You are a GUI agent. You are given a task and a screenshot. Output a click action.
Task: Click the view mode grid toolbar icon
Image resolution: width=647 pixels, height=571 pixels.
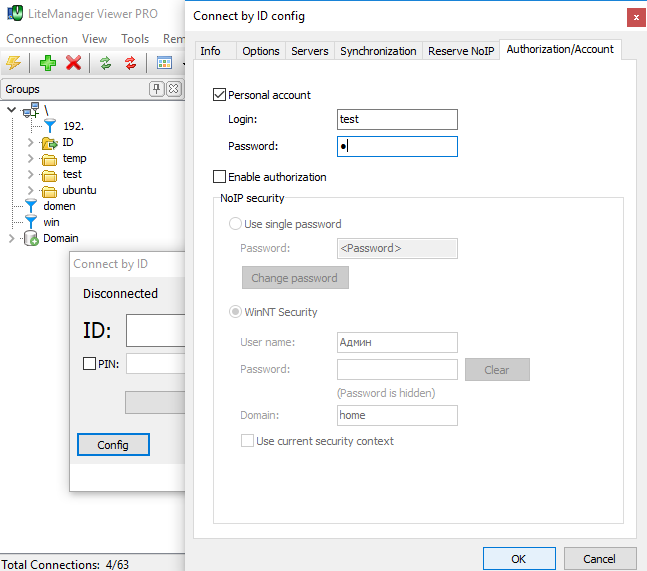pyautogui.click(x=164, y=63)
